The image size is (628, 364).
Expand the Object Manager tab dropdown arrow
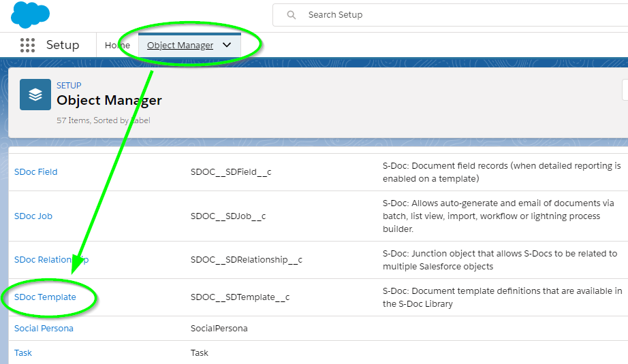tap(227, 45)
